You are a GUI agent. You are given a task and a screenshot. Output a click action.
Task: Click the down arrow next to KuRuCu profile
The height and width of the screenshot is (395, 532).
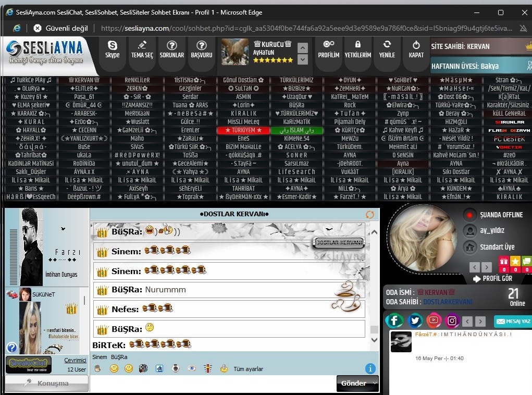tap(303, 59)
